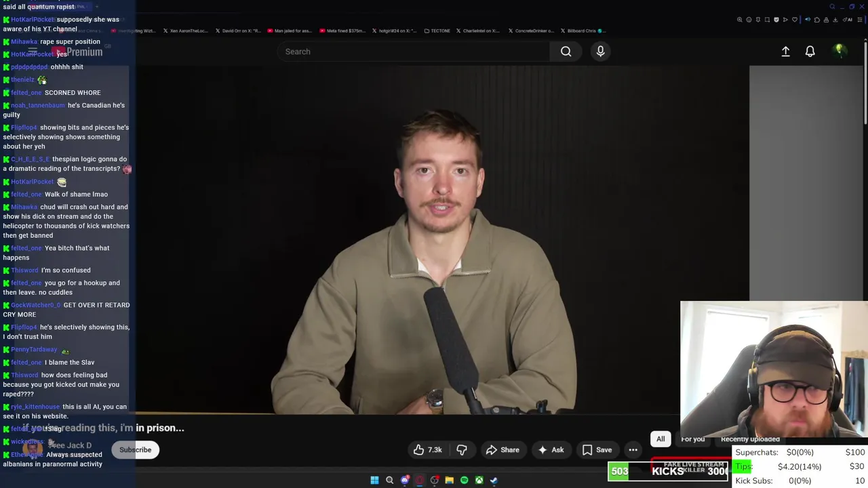The height and width of the screenshot is (488, 868).
Task: Open the three-dot more actions menu
Action: tap(633, 449)
